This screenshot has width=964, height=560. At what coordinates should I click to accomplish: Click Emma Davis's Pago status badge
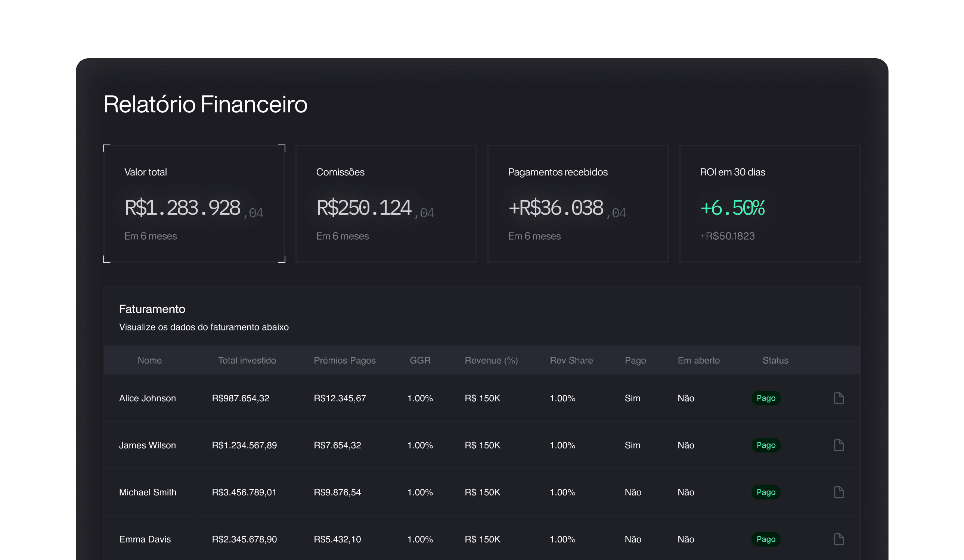pos(766,539)
